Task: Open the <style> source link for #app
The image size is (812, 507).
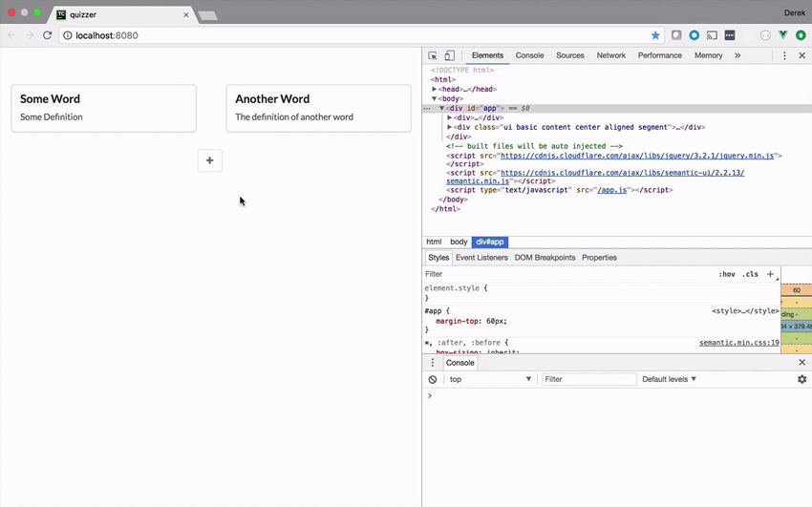Action: (745, 311)
